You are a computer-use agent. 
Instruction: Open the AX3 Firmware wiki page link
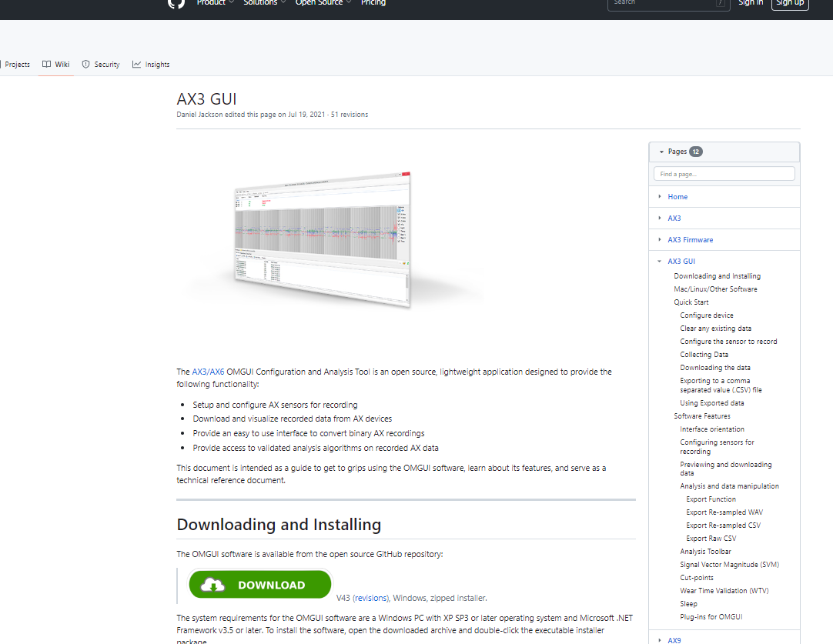pos(690,240)
